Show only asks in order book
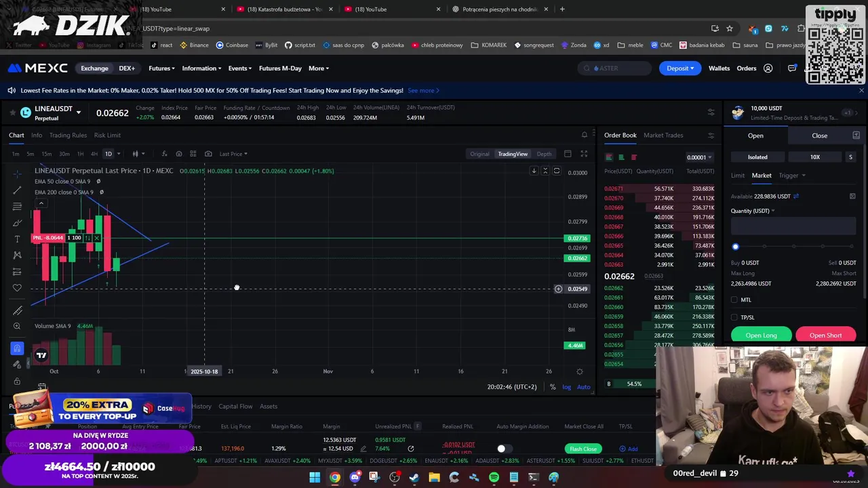 tap(633, 157)
